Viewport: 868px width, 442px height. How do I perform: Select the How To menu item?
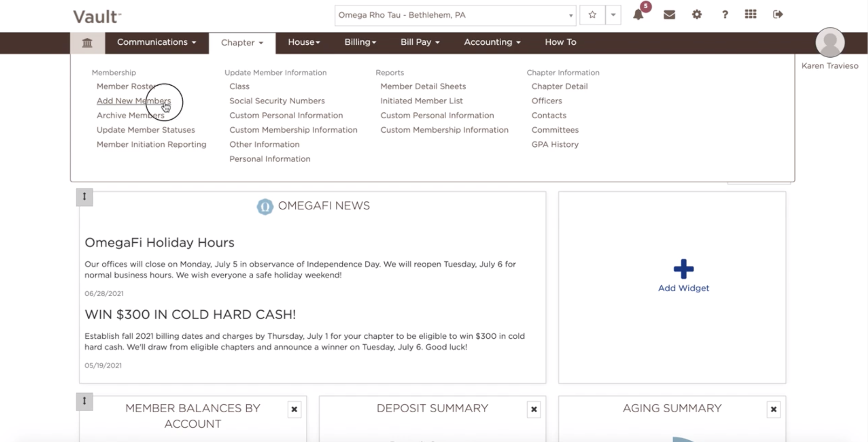[x=560, y=42]
